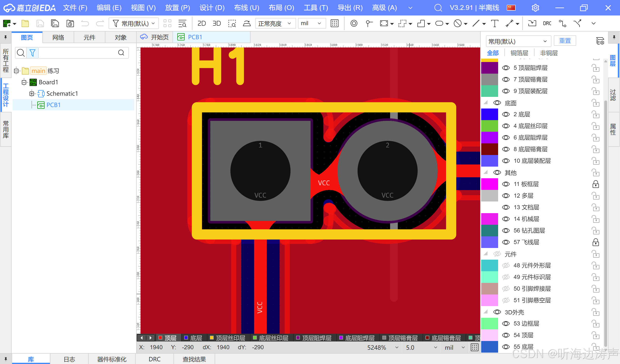Select PCB1 in the project tree
Viewport: 620px width, 364px height.
click(x=53, y=105)
